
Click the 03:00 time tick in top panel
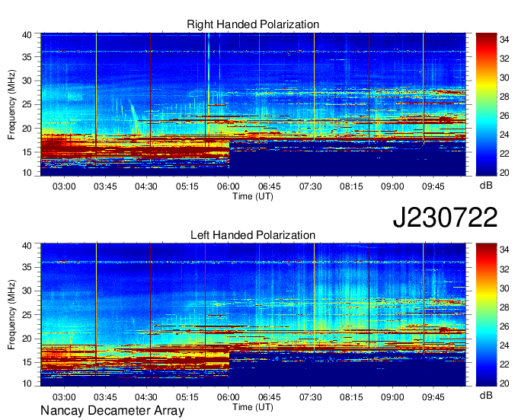[x=64, y=186]
